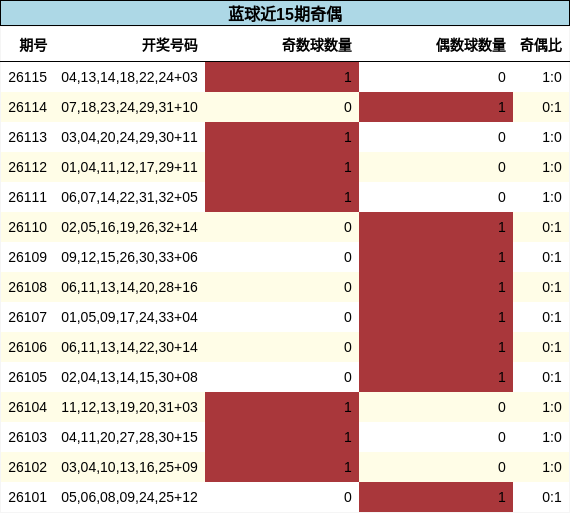Click issue number 26109
570x513 pixels.
click(x=28, y=257)
